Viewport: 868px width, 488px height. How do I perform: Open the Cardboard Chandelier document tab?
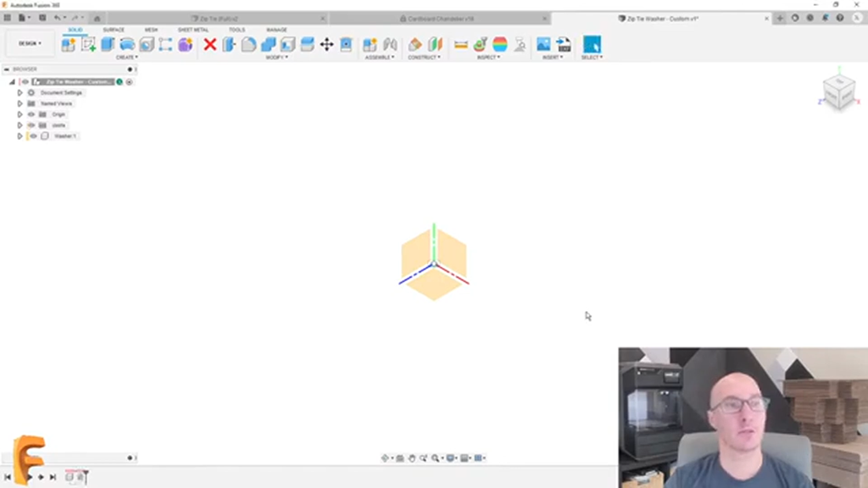pyautogui.click(x=440, y=18)
